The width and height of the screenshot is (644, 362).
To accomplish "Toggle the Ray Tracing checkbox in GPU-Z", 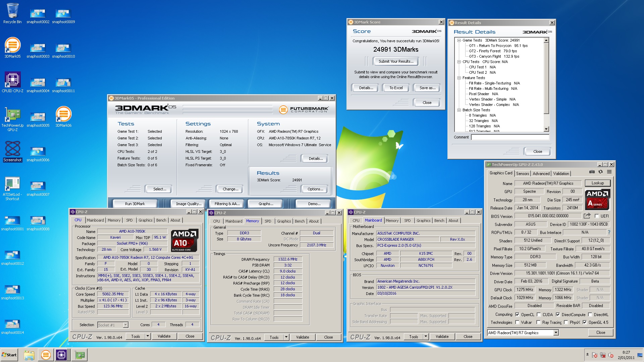I will (538, 322).
